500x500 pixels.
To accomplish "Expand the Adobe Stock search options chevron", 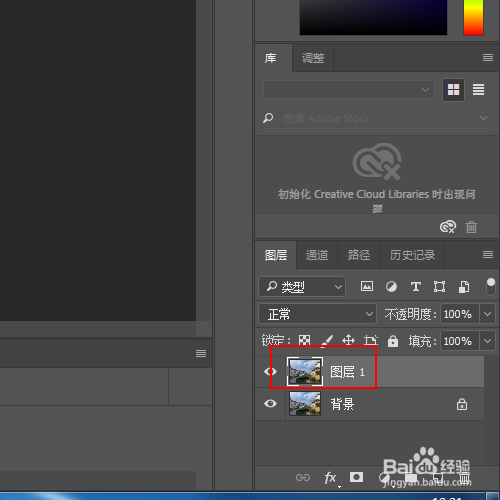I will click(x=483, y=118).
